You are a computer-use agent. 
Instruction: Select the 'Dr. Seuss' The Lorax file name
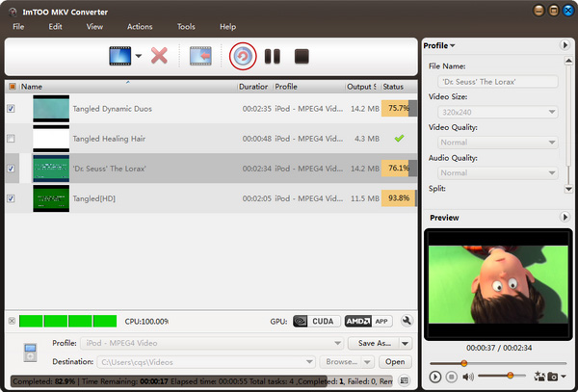point(109,169)
